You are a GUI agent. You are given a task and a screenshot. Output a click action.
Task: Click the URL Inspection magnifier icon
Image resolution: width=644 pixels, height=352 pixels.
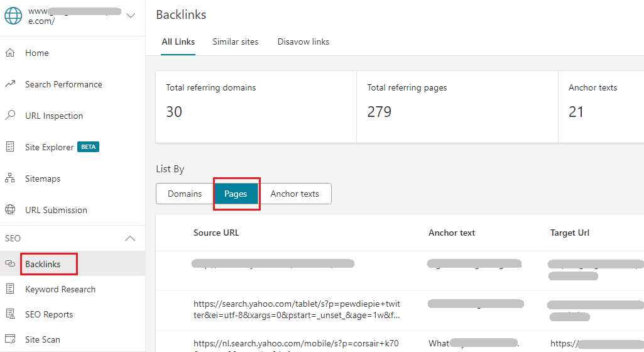click(10, 116)
